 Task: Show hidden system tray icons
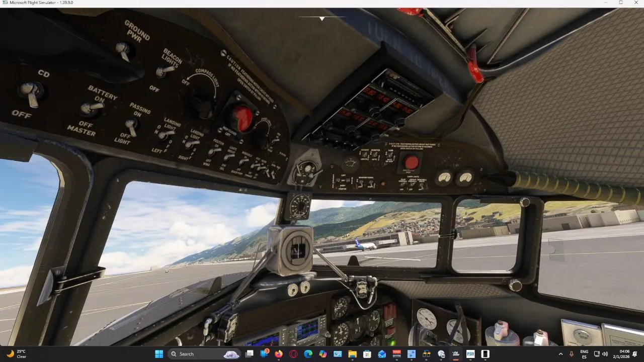(561, 354)
